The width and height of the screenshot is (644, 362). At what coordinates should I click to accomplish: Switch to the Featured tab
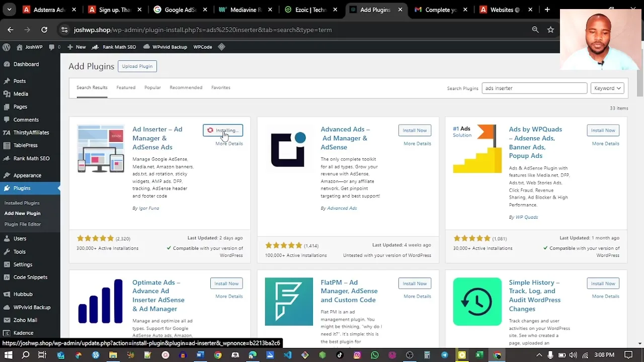pyautogui.click(x=126, y=87)
